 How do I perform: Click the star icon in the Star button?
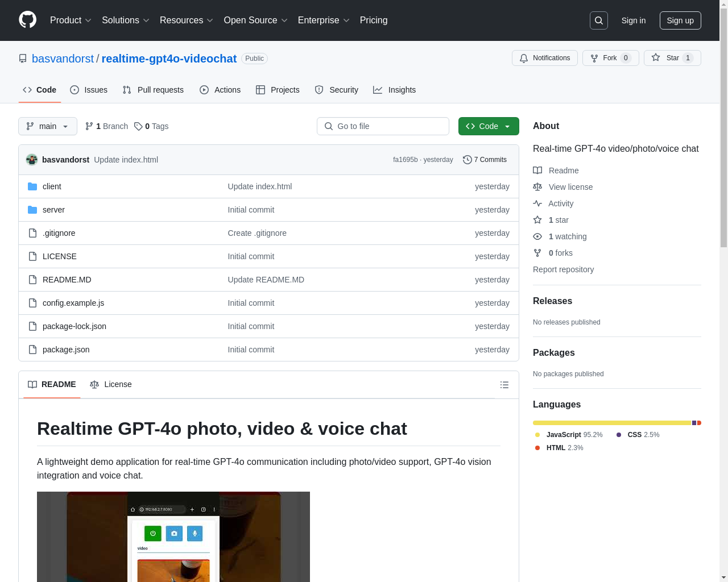(656, 58)
